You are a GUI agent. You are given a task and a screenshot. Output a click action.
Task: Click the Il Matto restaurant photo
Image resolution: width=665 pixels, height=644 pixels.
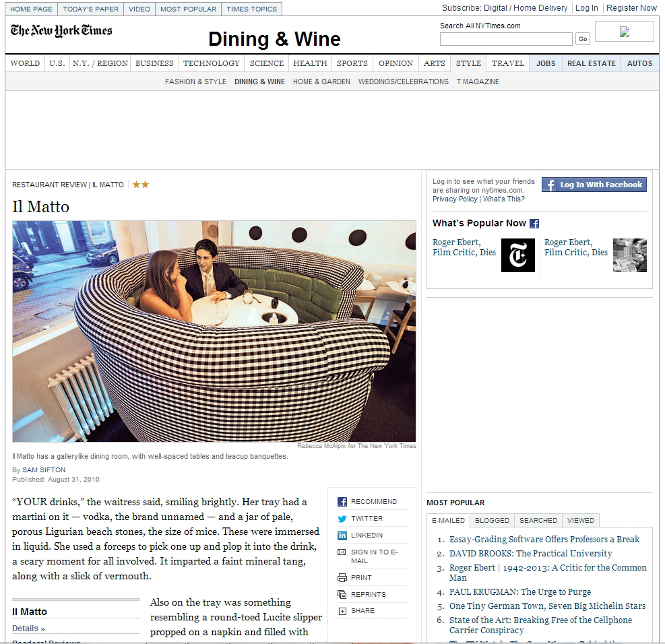tap(214, 331)
